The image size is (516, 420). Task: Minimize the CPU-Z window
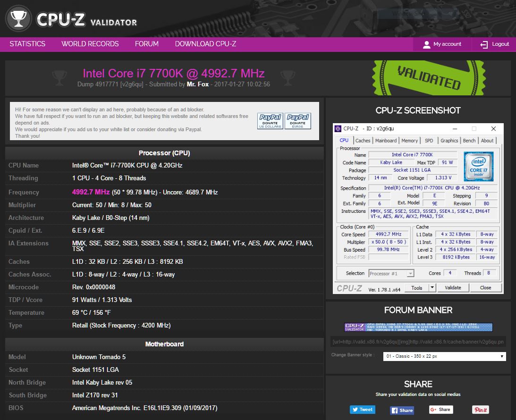455,129
